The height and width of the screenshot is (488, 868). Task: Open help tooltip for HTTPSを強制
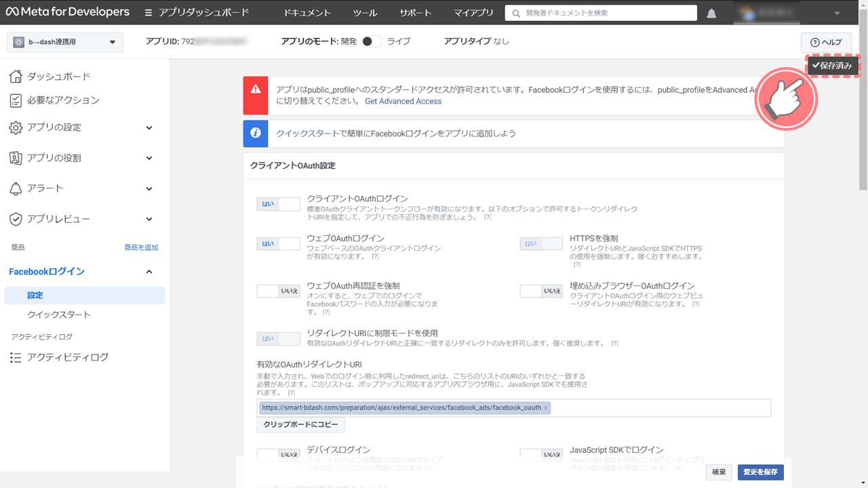pos(577,264)
